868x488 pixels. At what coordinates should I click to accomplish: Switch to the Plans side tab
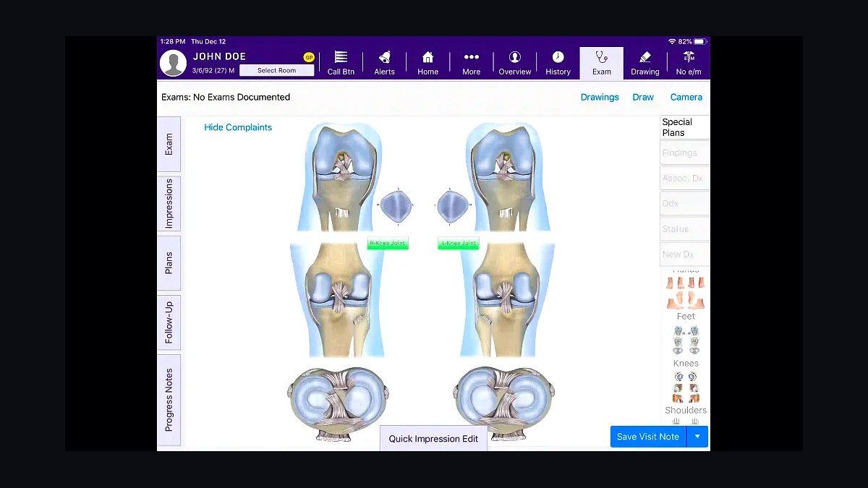(169, 262)
